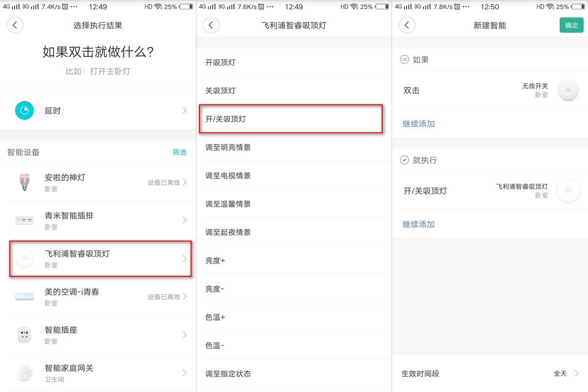Click the 美的空调-i青春 air conditioner icon

[x=24, y=296]
